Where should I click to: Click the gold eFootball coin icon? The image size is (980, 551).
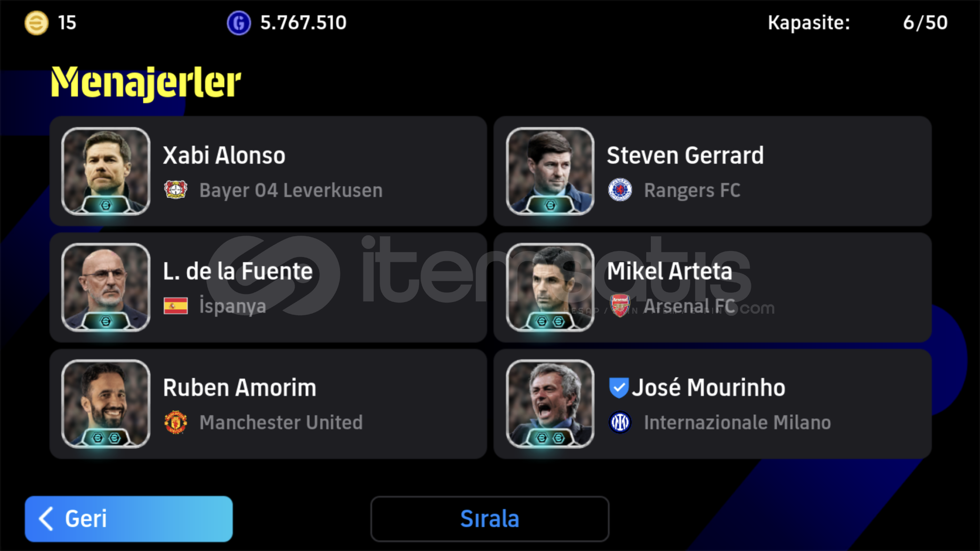coord(37,23)
